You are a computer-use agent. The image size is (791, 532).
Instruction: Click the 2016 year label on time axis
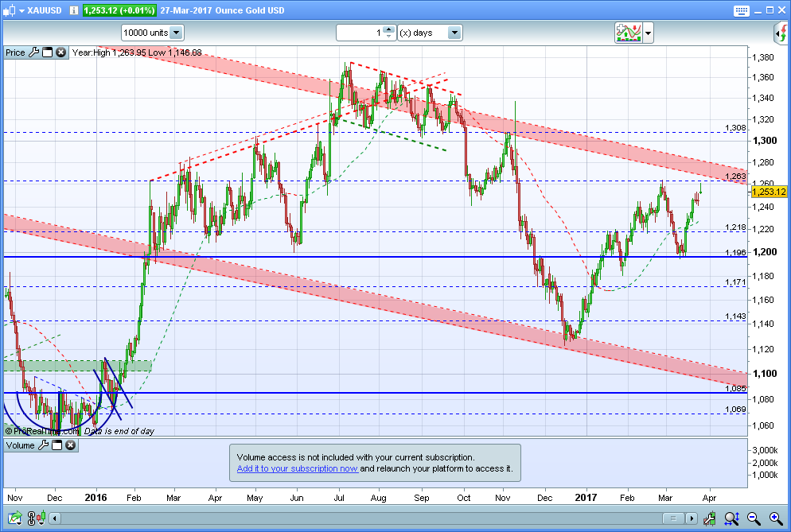click(95, 498)
